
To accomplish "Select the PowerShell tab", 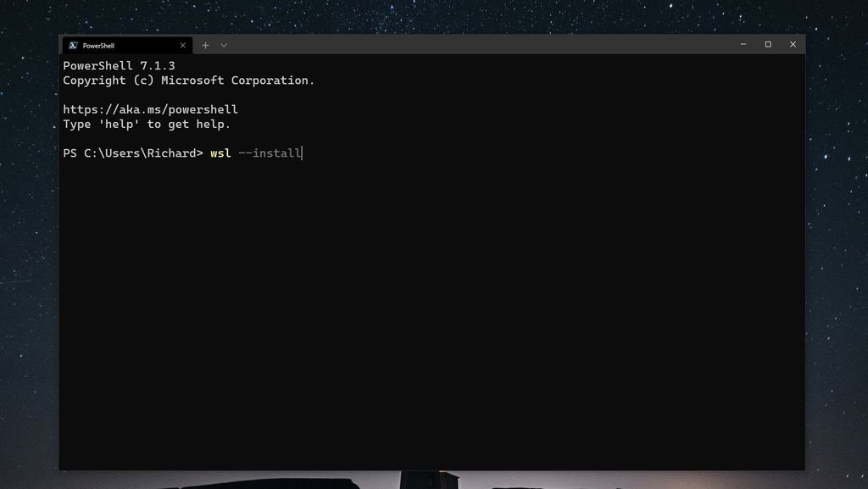I will click(127, 46).
